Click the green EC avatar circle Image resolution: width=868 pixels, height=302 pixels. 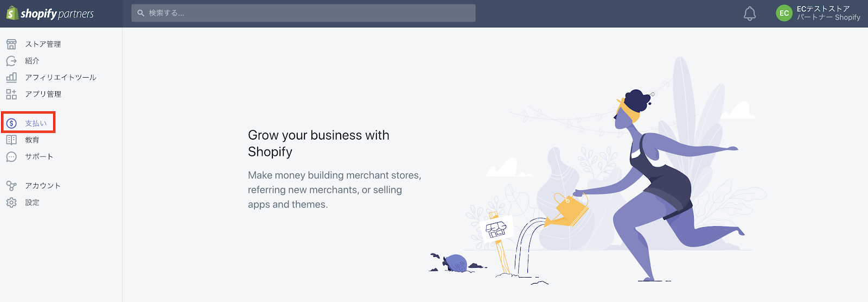coord(784,14)
